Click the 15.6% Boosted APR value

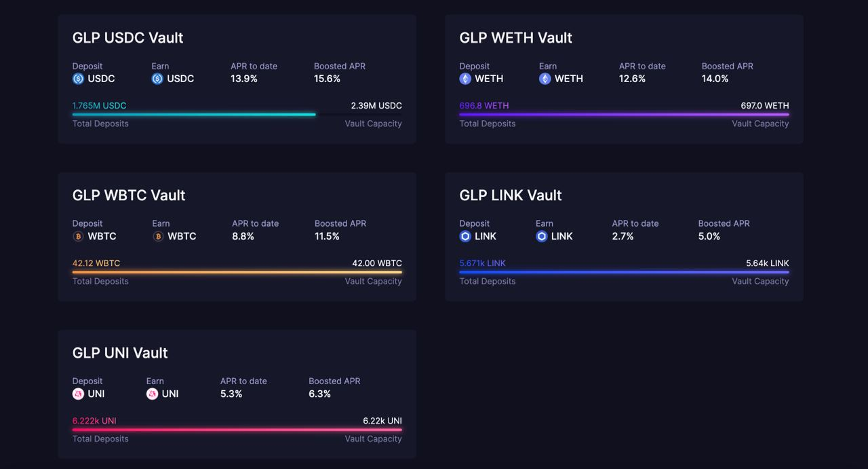pyautogui.click(x=327, y=79)
